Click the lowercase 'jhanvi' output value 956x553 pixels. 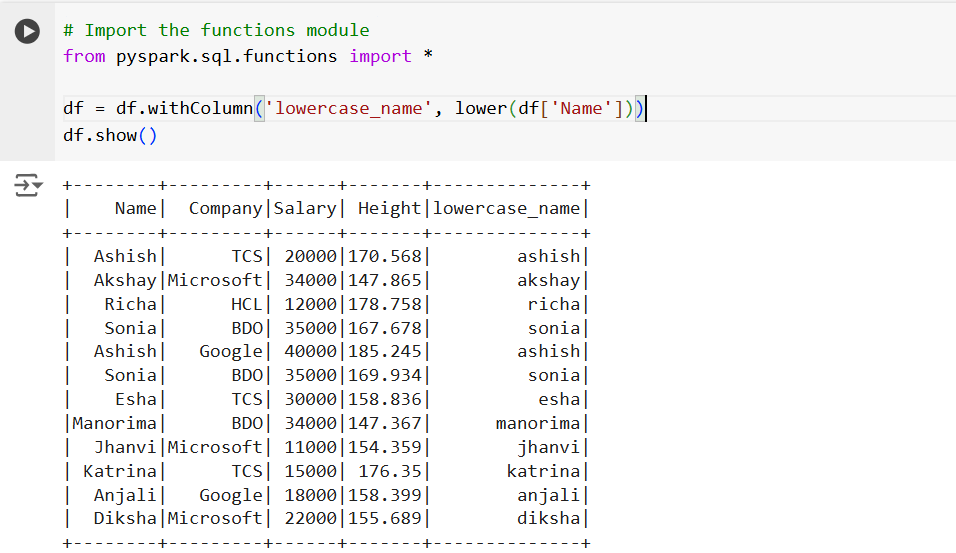pyautogui.click(x=548, y=447)
